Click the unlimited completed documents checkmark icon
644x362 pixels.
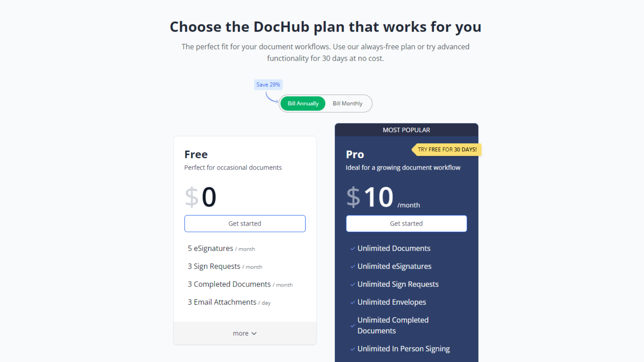[x=352, y=325]
